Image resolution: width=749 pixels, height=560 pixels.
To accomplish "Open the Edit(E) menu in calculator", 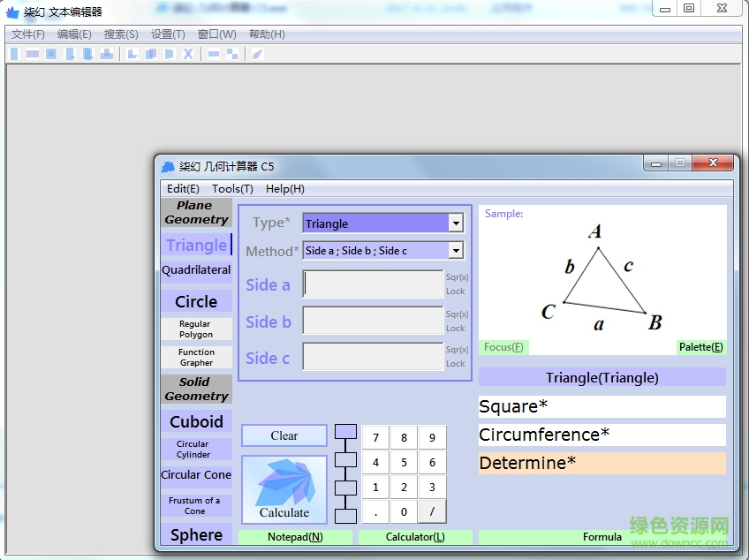I will (x=183, y=188).
